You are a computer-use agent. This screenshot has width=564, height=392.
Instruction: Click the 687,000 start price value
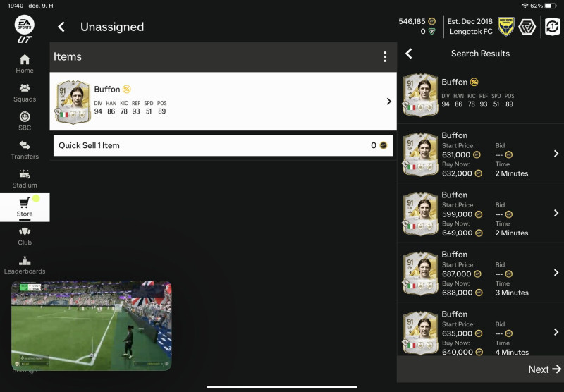(456, 274)
